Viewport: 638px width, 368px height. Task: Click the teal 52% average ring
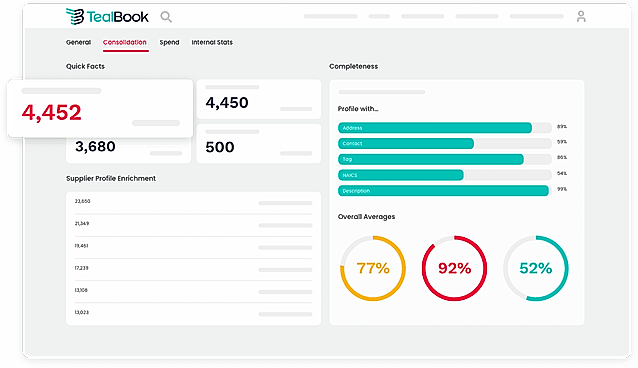[536, 268]
